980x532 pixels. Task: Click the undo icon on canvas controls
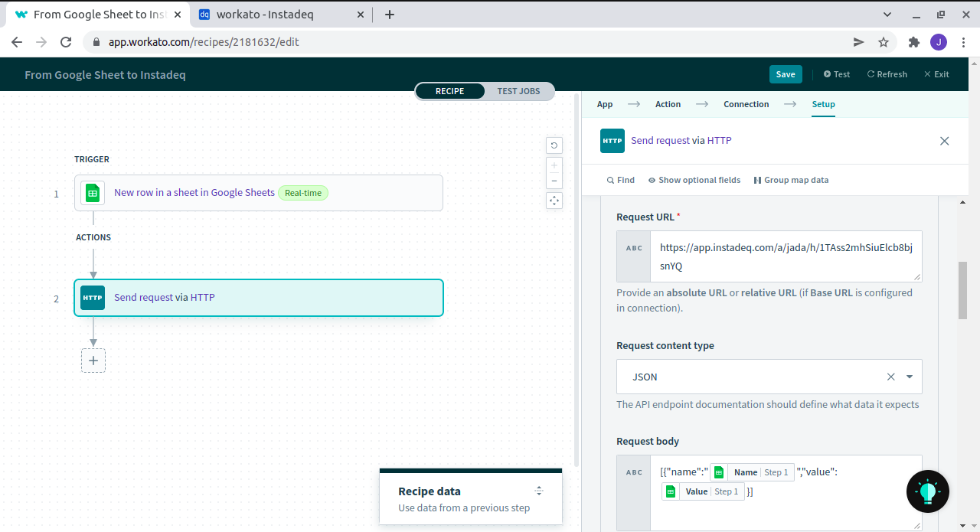[554, 145]
